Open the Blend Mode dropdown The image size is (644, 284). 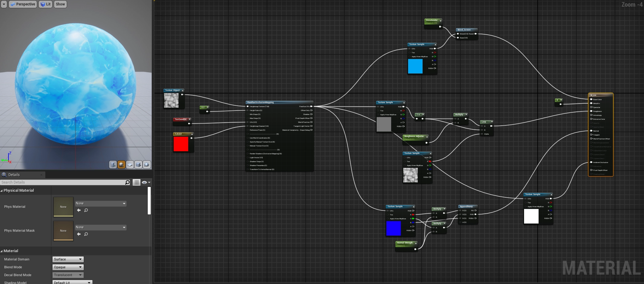pos(68,267)
